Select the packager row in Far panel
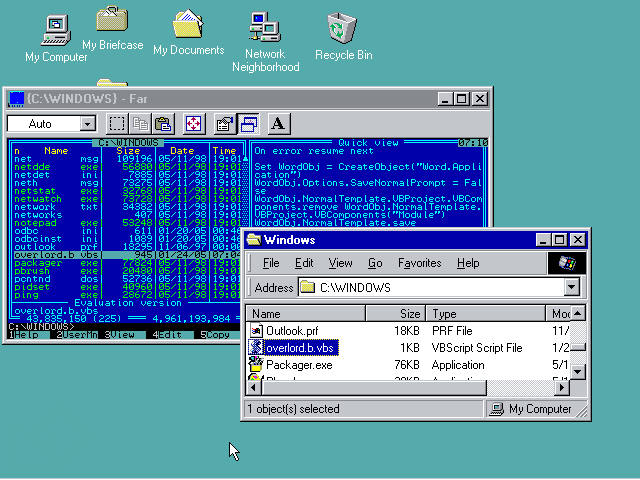 pos(127,263)
